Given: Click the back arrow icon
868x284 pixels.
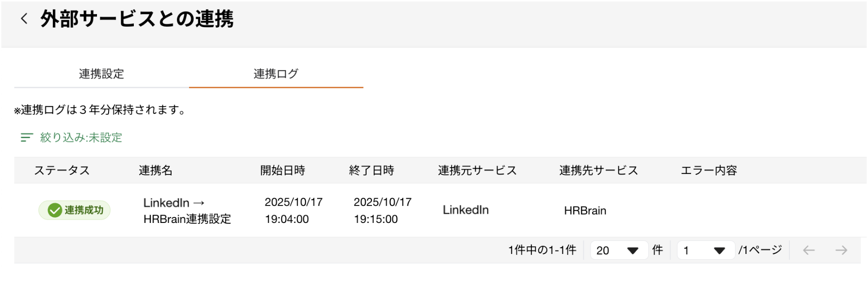Looking at the screenshot, I should click(24, 19).
